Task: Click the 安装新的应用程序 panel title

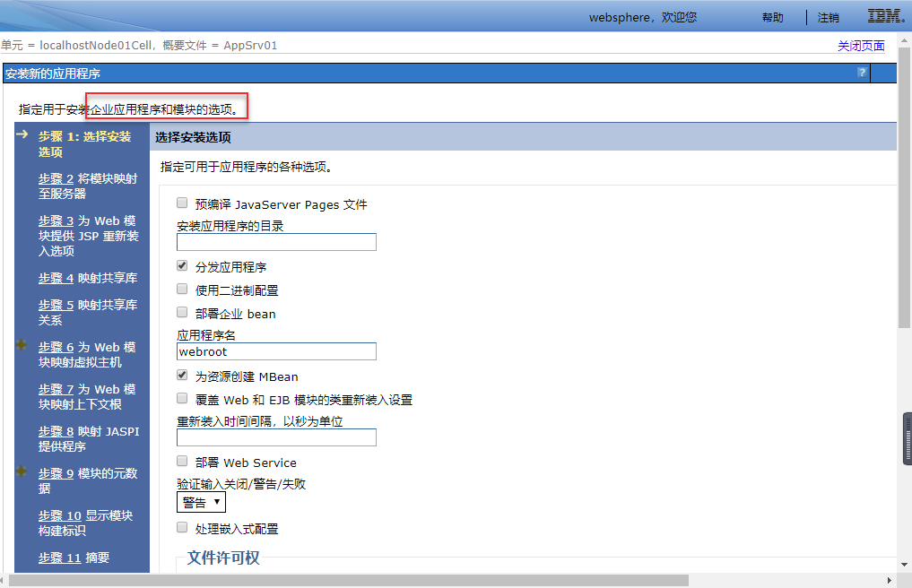Action: point(53,73)
